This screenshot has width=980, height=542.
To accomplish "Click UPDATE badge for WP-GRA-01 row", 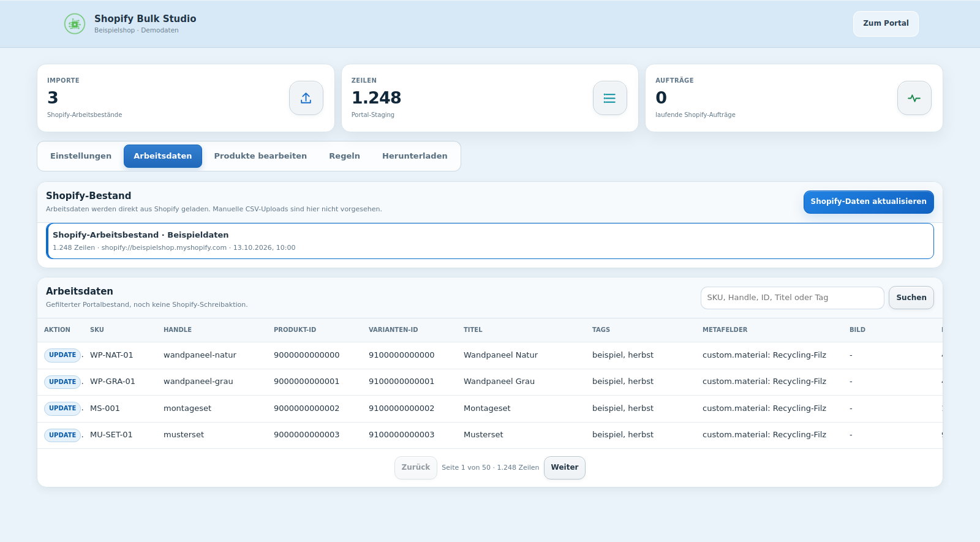I will [x=62, y=382].
